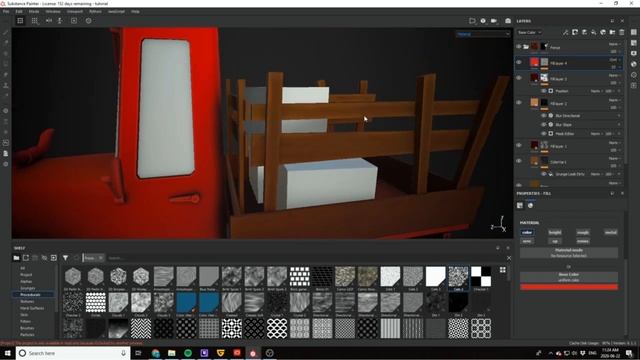Click the first grid icon in top toolbar
The height and width of the screenshot is (360, 640).
(20, 21)
